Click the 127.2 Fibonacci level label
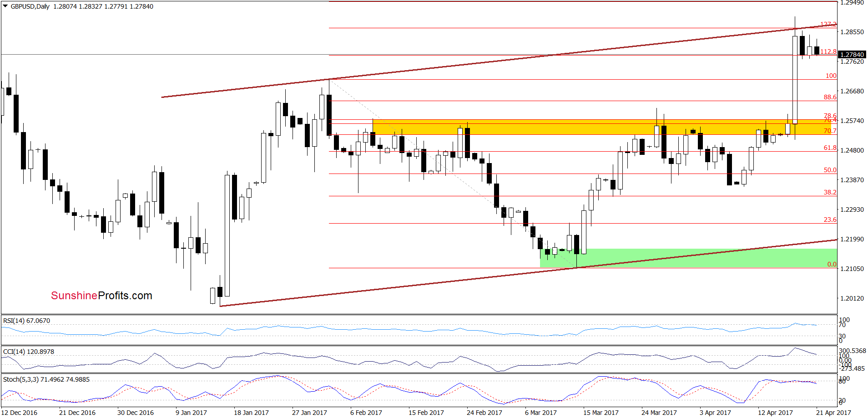 tap(828, 24)
